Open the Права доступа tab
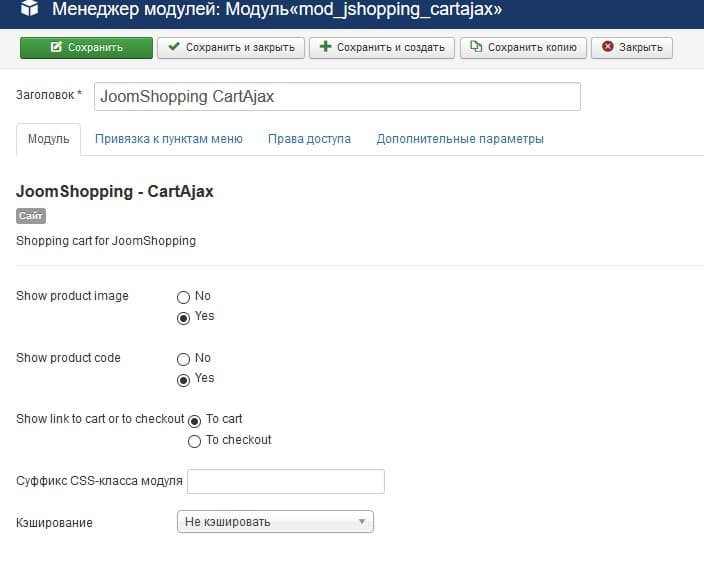 (x=309, y=139)
